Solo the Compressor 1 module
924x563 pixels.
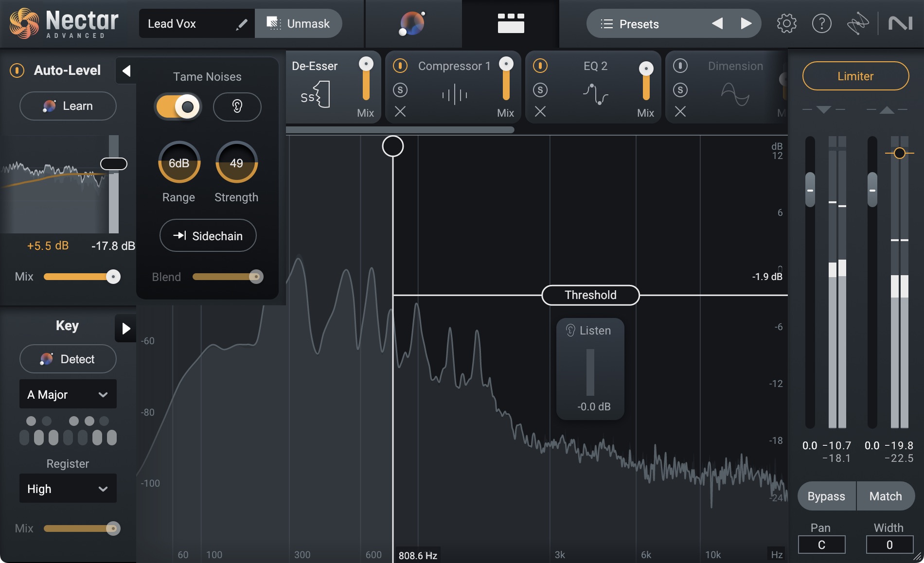tap(400, 90)
